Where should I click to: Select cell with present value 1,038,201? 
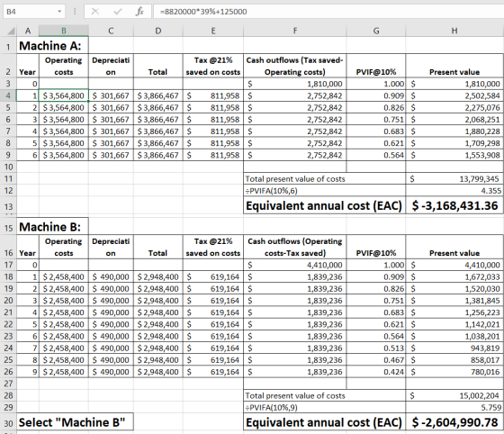point(454,337)
